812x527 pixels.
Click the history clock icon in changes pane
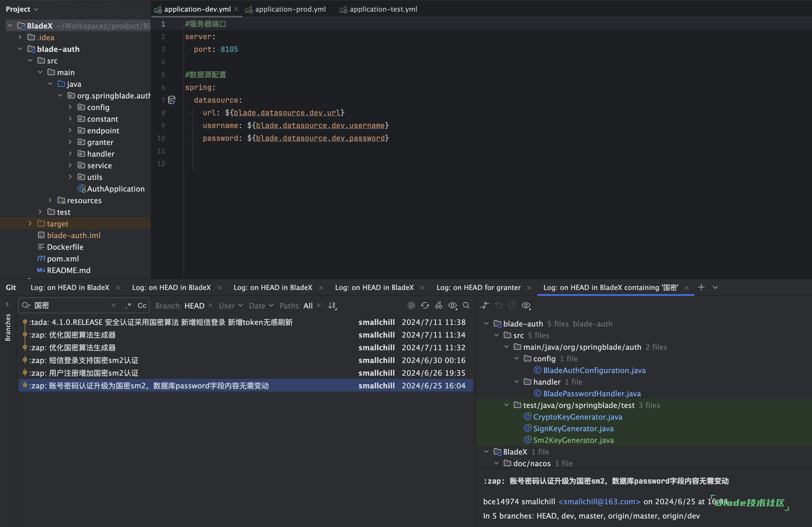512,305
